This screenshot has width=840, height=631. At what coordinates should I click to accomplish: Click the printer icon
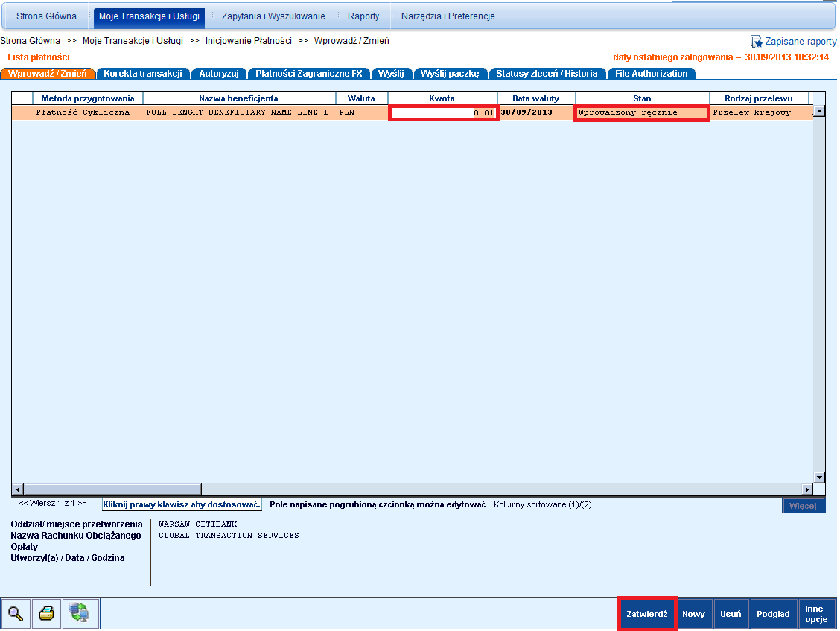(x=47, y=613)
